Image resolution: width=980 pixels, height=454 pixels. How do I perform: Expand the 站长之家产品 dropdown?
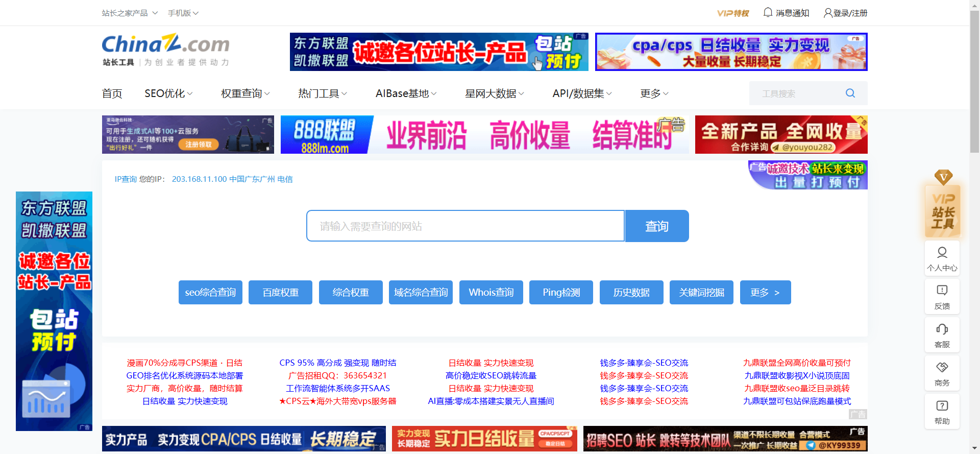click(x=130, y=13)
